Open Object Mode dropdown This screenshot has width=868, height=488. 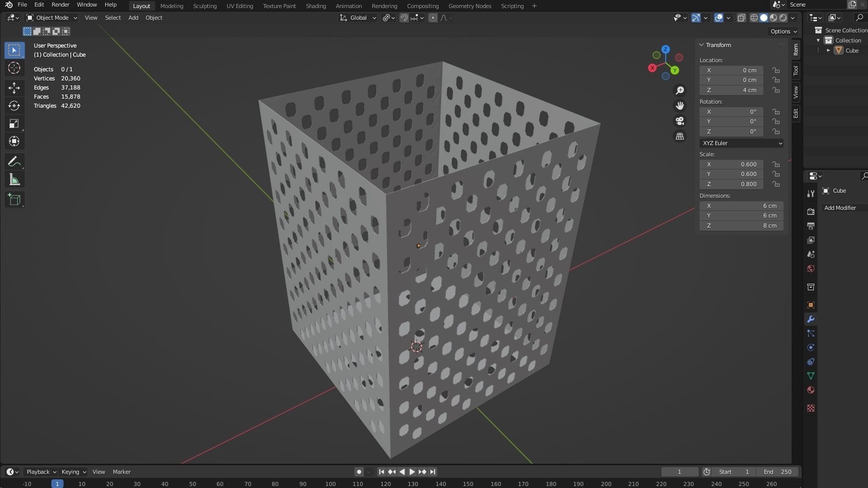pyautogui.click(x=52, y=18)
